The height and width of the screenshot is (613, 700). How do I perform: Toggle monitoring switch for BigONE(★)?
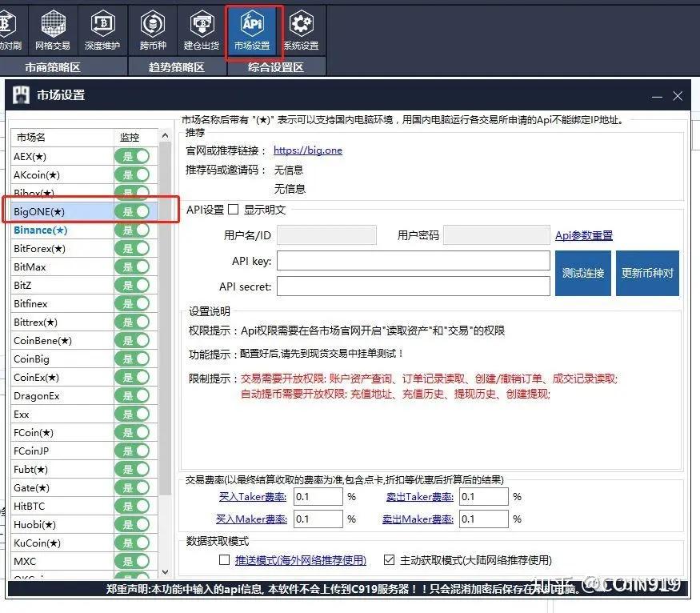point(132,211)
